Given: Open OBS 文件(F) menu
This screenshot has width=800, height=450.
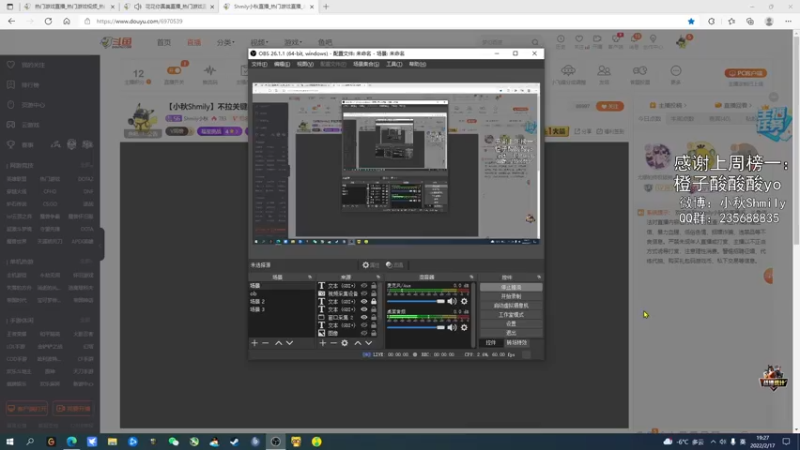Looking at the screenshot, I should 259,64.
